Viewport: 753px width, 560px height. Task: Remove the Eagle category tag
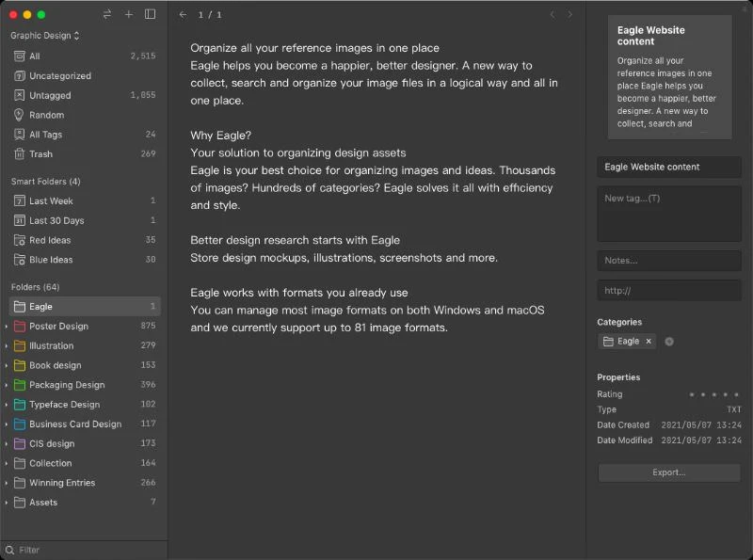coord(649,342)
